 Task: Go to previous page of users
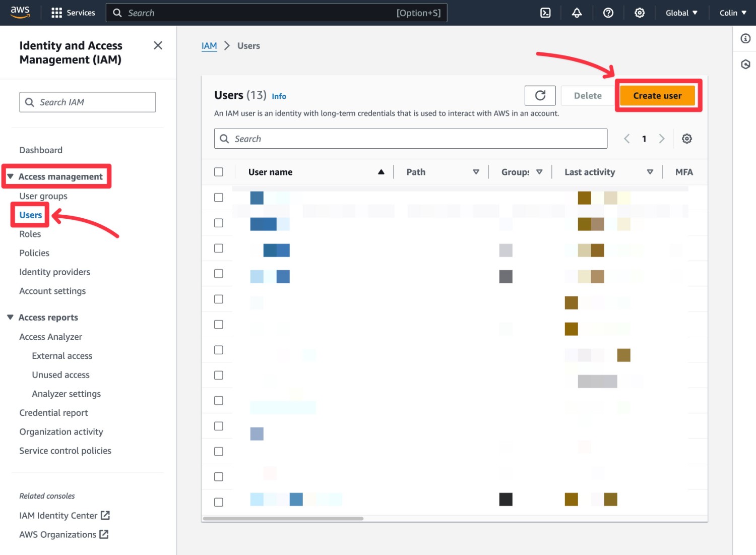tap(626, 139)
